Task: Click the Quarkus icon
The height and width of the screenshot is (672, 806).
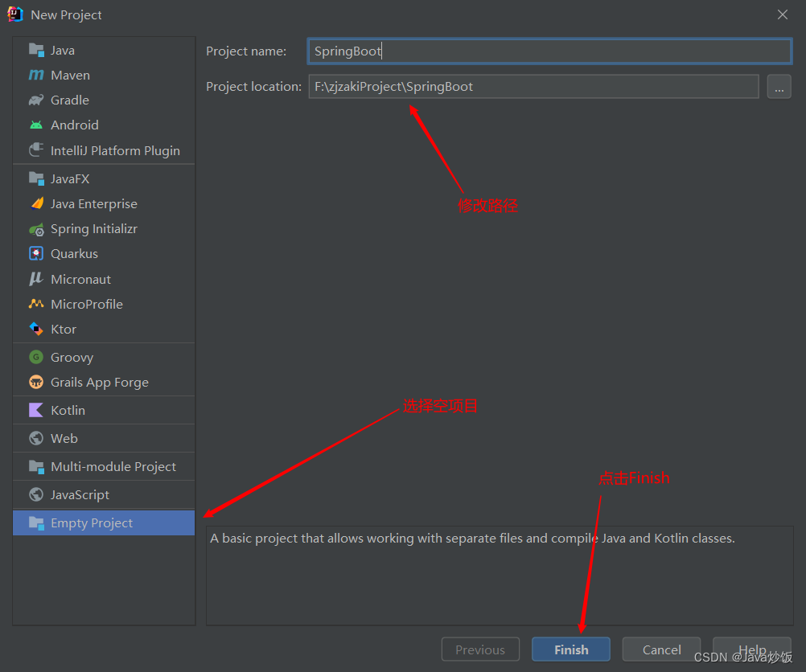Action: 36,254
